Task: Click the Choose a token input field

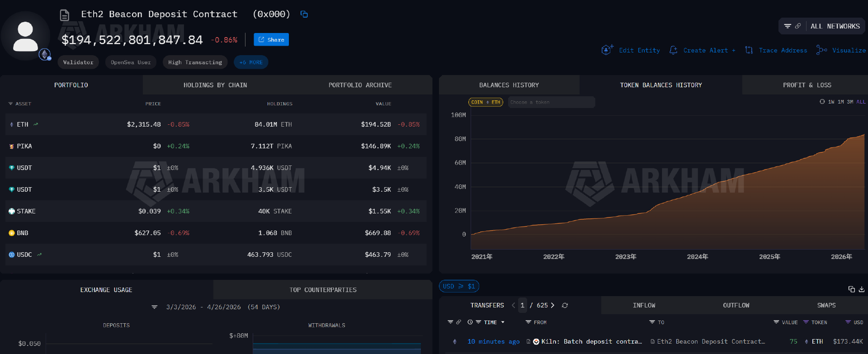Action: (551, 102)
